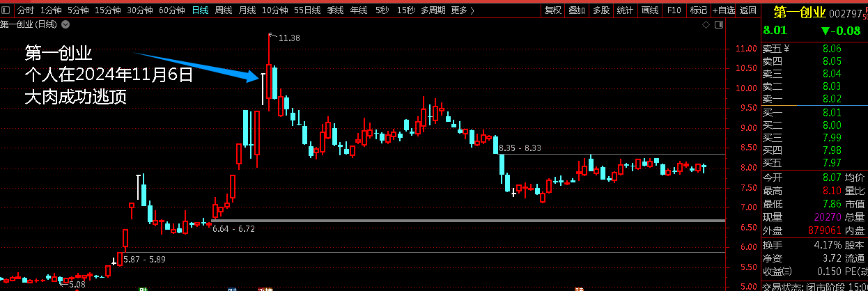Screen dimensions: 868x291
Task: Click 换手 turnover rate 4.17%
Action: pos(829,244)
